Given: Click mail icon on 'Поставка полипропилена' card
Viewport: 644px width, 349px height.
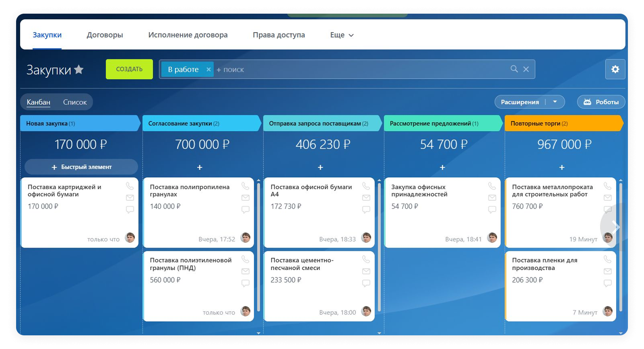Looking at the screenshot, I should pyautogui.click(x=245, y=198).
